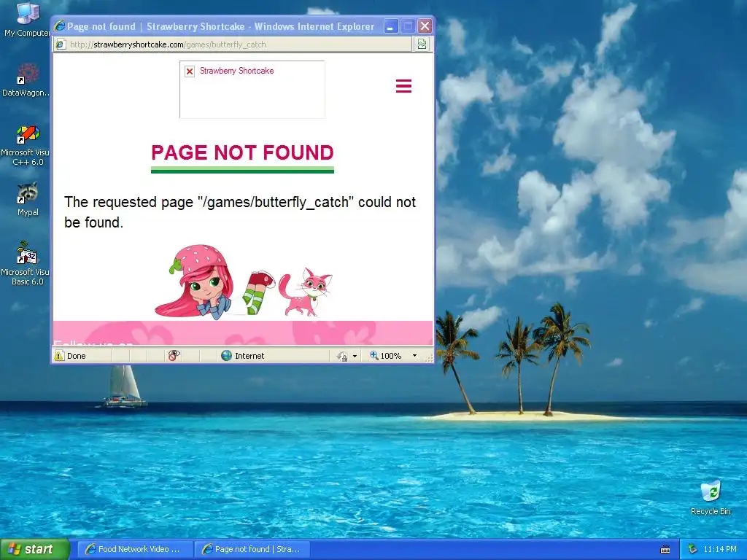Click the strawberryshortcake.com address field
The width and height of the screenshot is (747, 560).
tap(233, 44)
